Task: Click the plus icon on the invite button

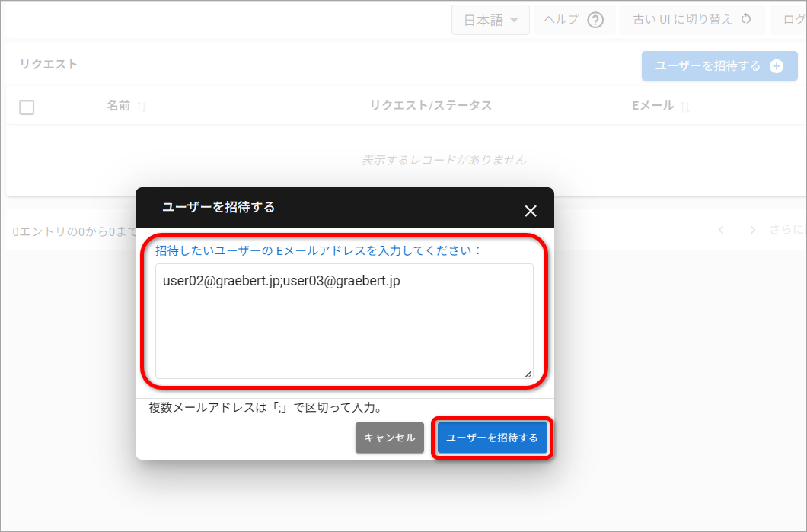Action: pos(777,66)
